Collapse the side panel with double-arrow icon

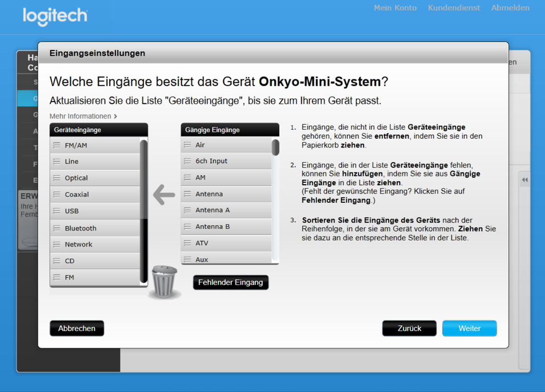pyautogui.click(x=524, y=180)
